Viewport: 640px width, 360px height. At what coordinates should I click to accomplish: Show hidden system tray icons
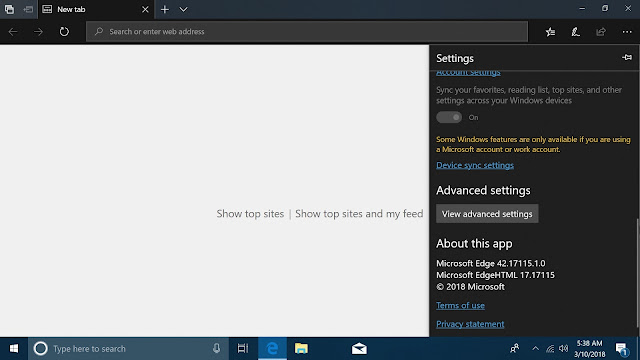(535, 349)
